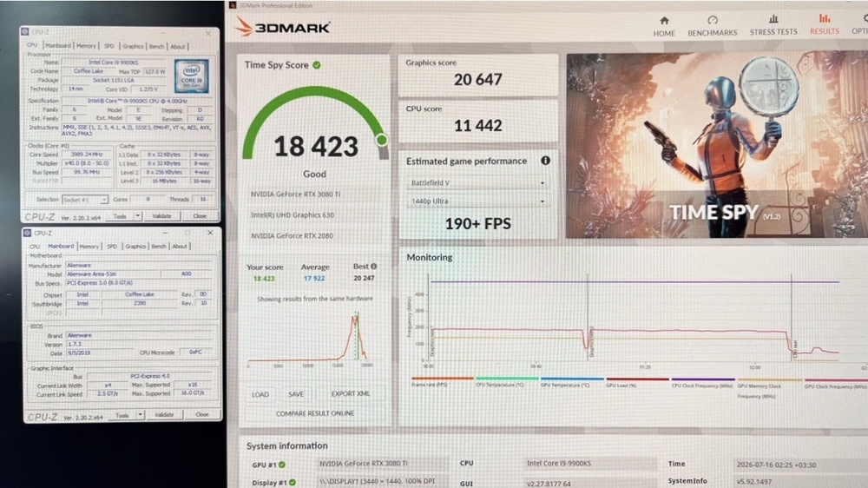Click LOAD button under the score chart
Screen dimensions: 868x488
click(x=260, y=394)
